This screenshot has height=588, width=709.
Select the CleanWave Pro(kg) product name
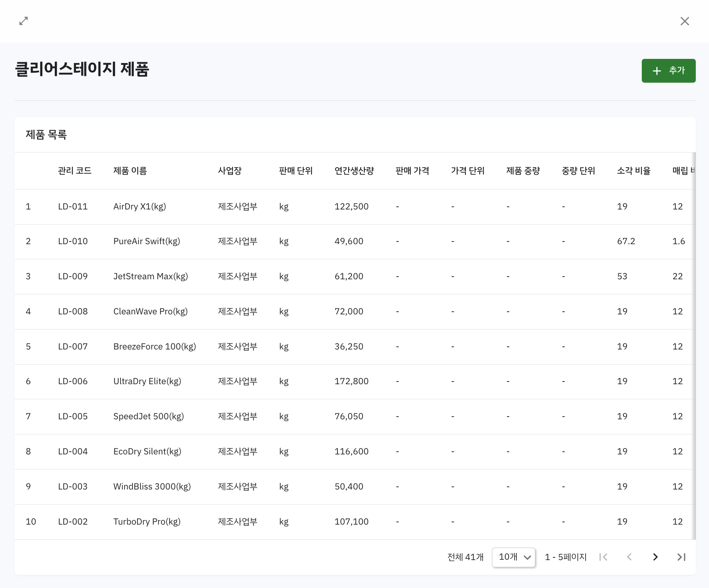click(x=151, y=312)
